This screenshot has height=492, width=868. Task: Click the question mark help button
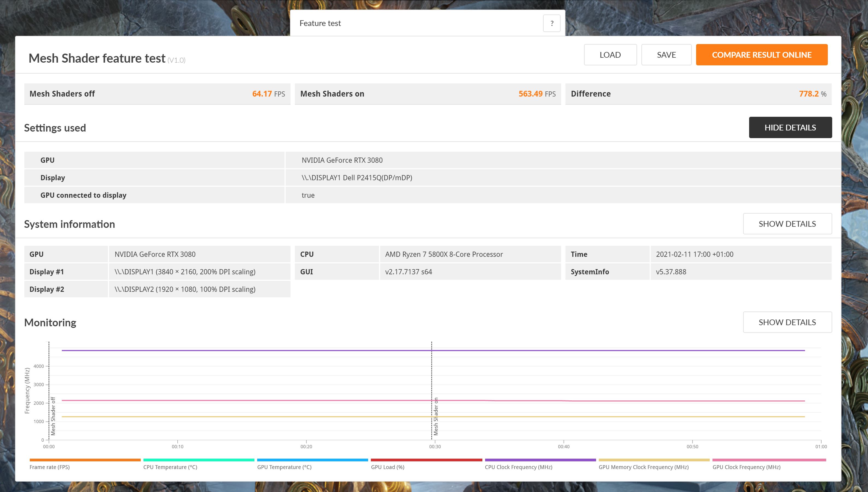click(551, 23)
